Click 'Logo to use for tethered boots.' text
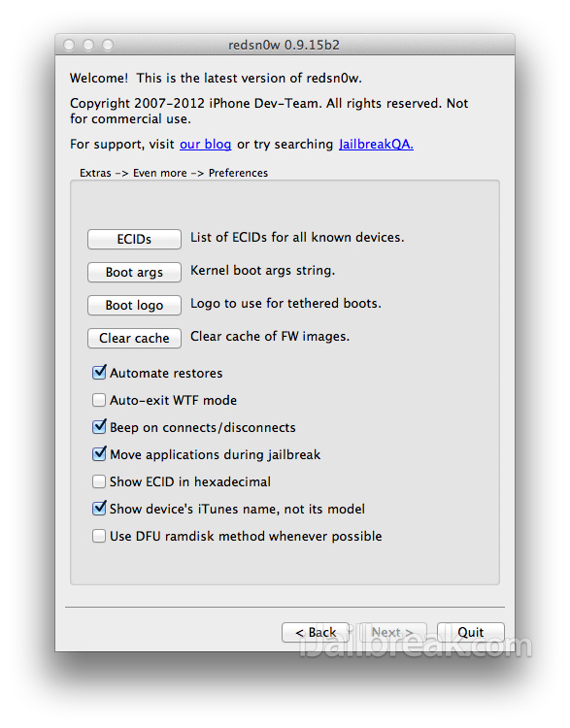 285,303
